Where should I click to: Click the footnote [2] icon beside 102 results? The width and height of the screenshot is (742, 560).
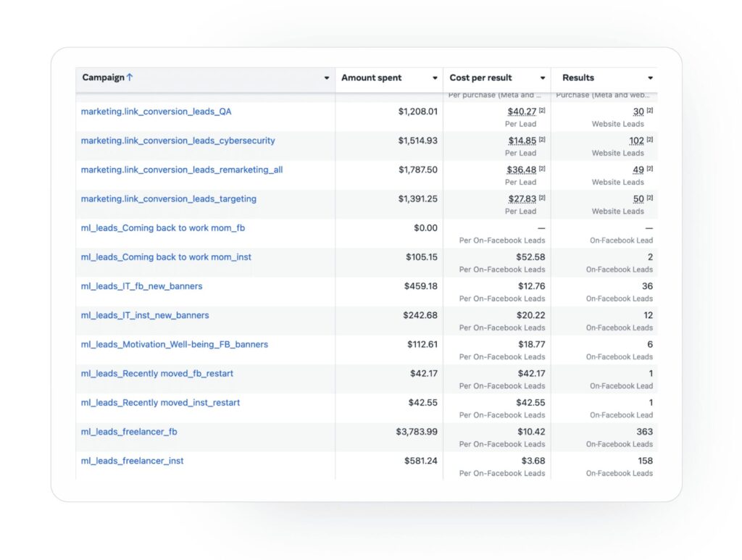[650, 140]
